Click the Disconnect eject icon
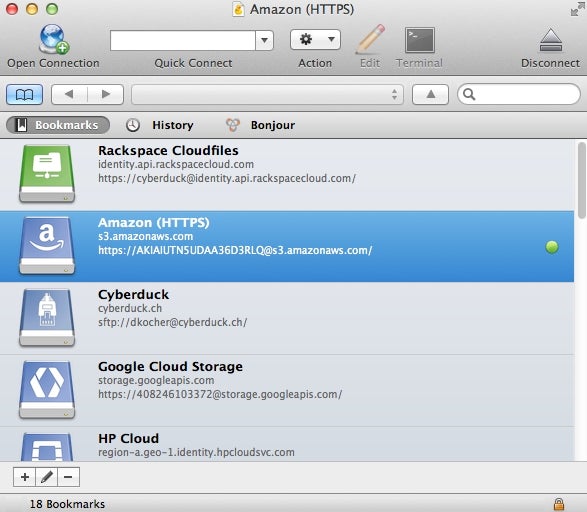Screen dimensions: 587x512 point(551,40)
